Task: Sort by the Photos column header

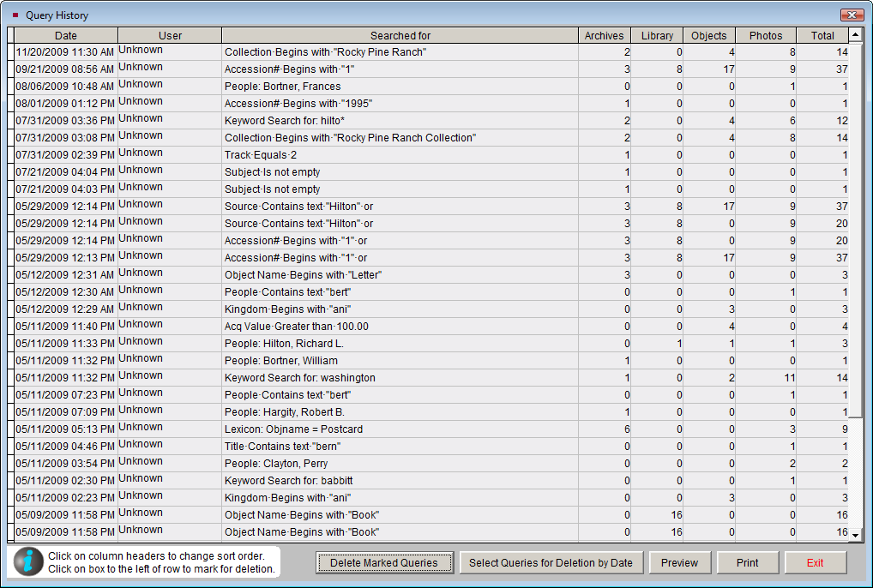Action: coord(765,35)
